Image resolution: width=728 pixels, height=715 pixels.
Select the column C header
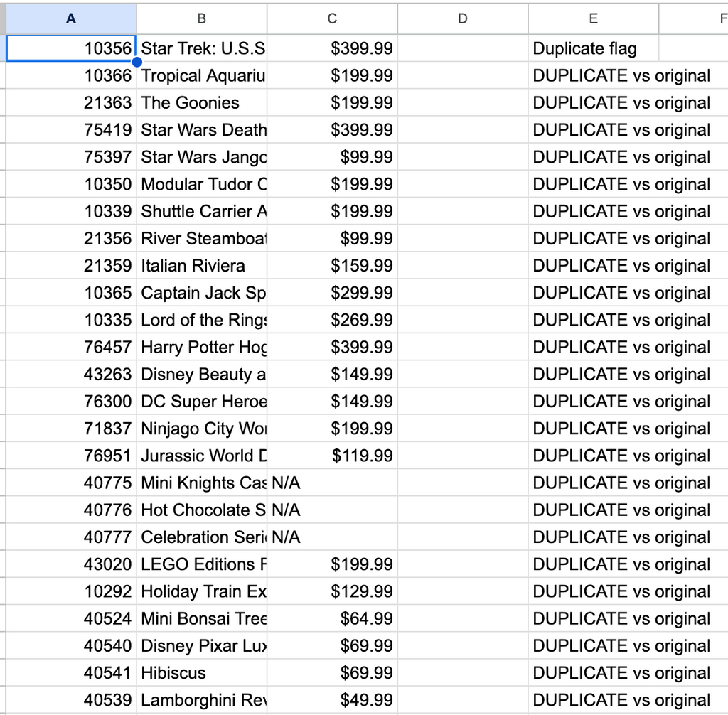[331, 18]
